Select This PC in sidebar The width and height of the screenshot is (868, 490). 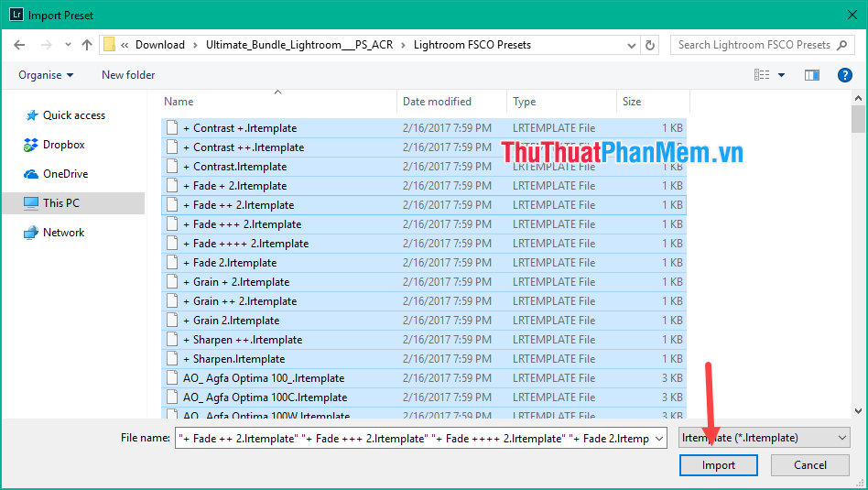tap(73, 203)
